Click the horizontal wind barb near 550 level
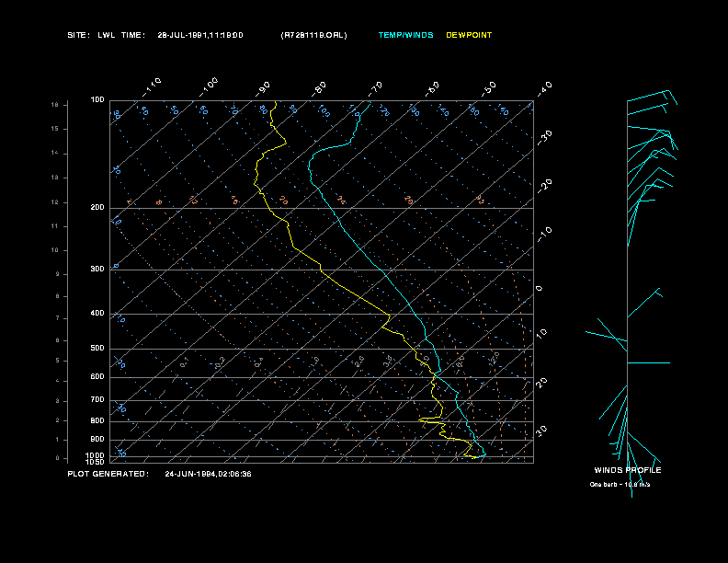Image resolution: width=728 pixels, height=563 pixels. click(x=649, y=362)
